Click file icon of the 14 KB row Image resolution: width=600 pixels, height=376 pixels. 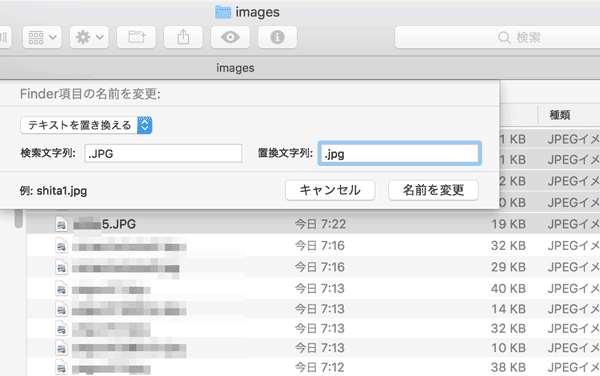61,309
